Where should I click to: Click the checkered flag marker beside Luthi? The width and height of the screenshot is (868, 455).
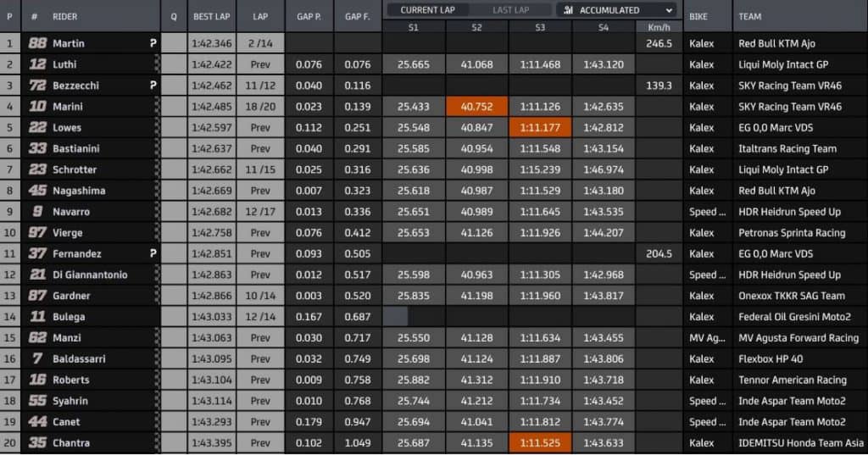click(156, 64)
